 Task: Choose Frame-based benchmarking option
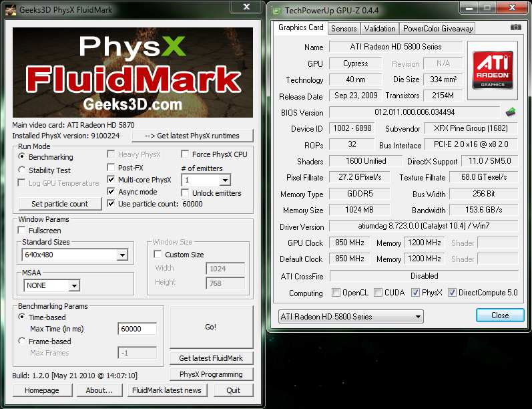point(22,341)
